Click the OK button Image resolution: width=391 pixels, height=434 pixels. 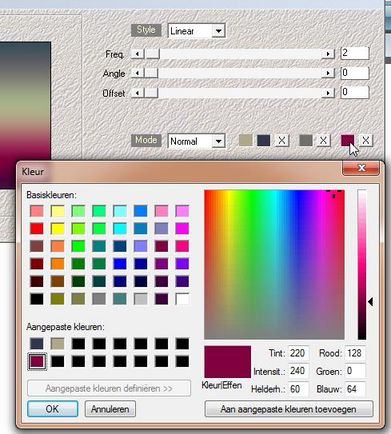pos(53,409)
